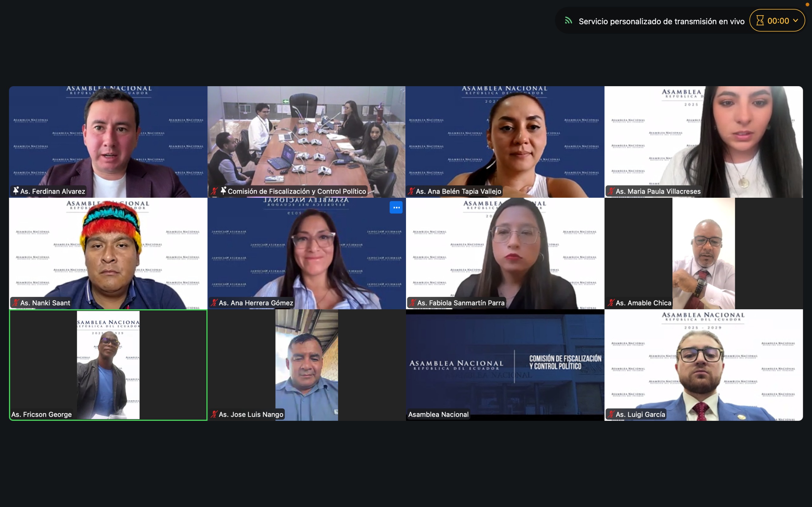Expand the 00:00 timer dropdown chevron
Image resolution: width=812 pixels, height=507 pixels.
pyautogui.click(x=796, y=21)
